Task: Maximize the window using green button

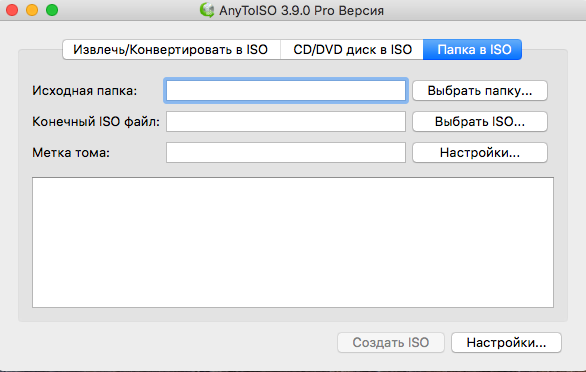Action: (x=52, y=10)
